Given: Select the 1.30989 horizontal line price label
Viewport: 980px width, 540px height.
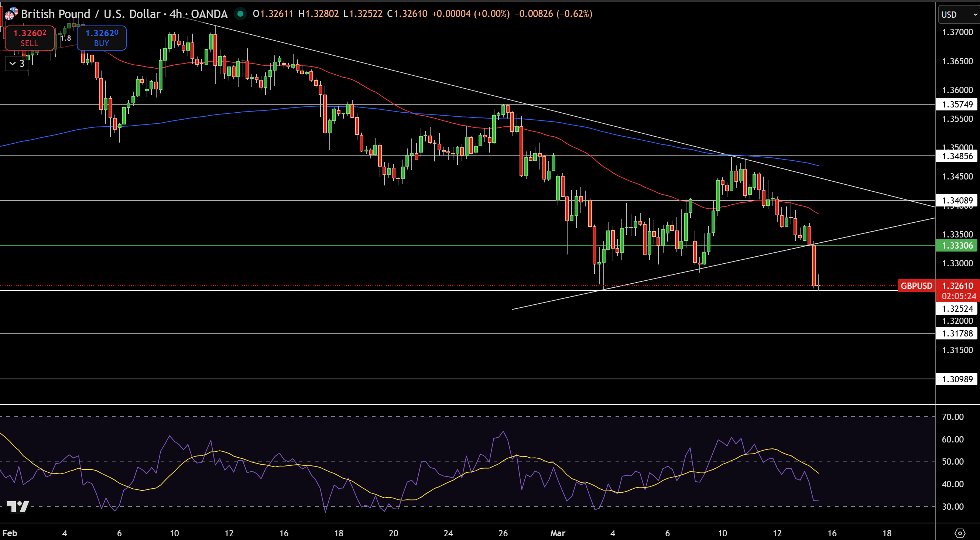Looking at the screenshot, I should pos(956,379).
